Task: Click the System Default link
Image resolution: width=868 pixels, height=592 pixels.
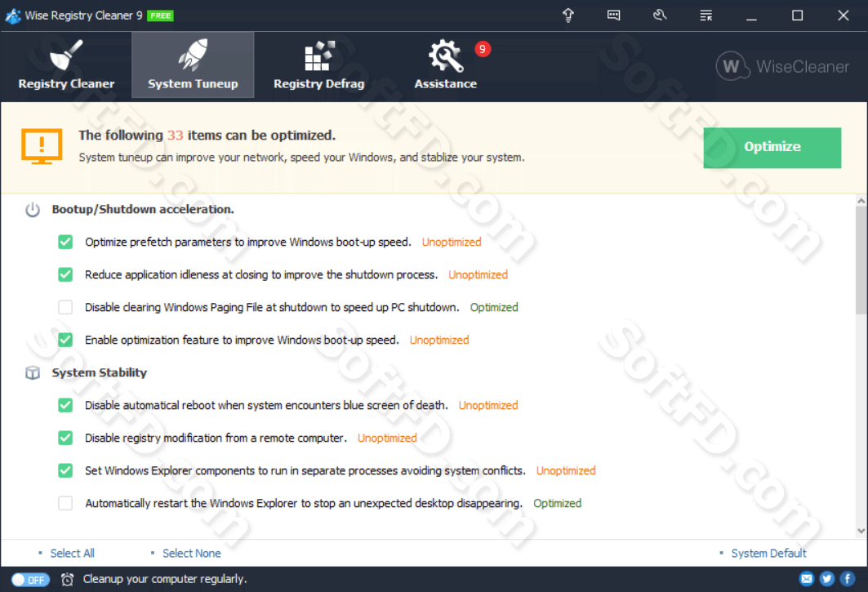Action: coord(768,554)
